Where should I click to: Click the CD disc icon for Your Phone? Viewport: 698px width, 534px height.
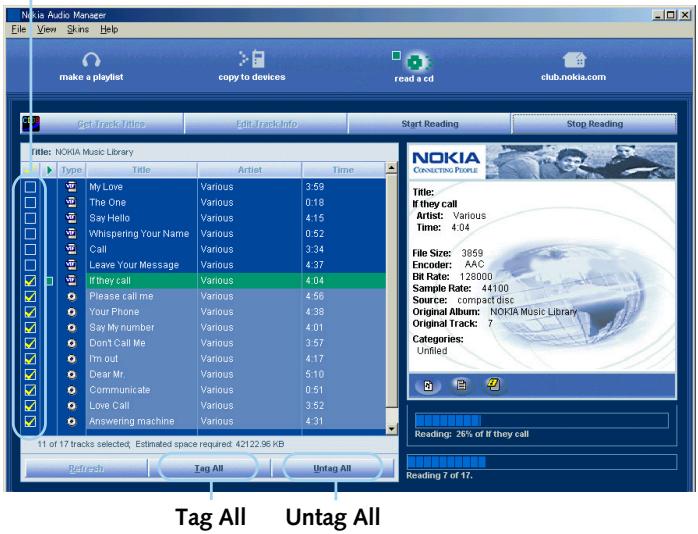[x=71, y=312]
